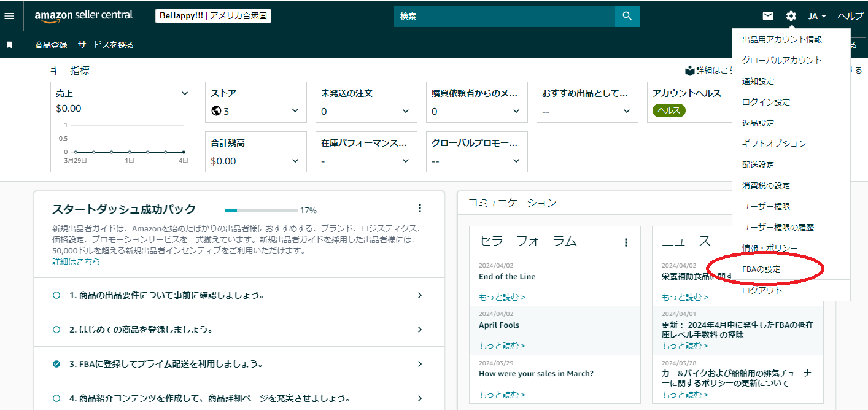The height and width of the screenshot is (410, 868).
Task: Click the コミュニケーション section heading
Action: click(x=512, y=202)
